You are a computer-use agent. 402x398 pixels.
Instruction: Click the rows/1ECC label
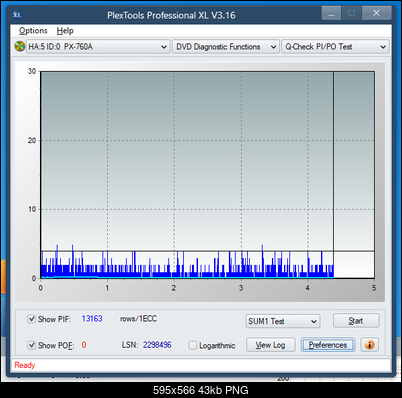(138, 319)
